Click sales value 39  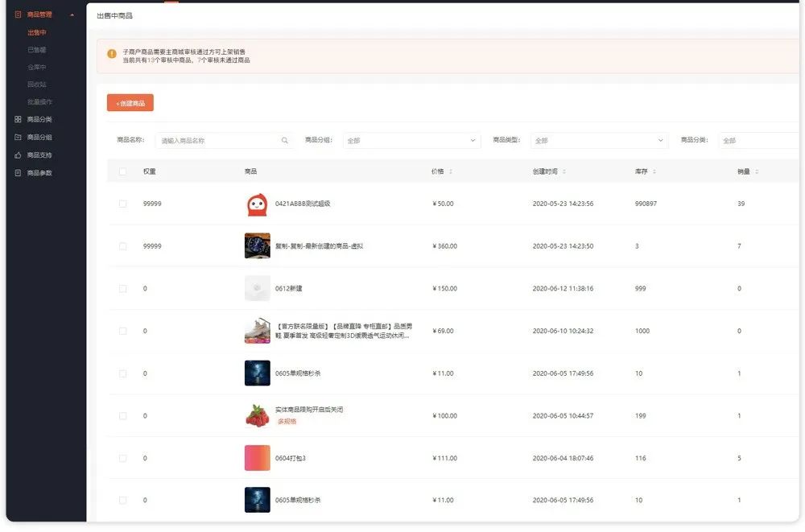click(x=741, y=204)
